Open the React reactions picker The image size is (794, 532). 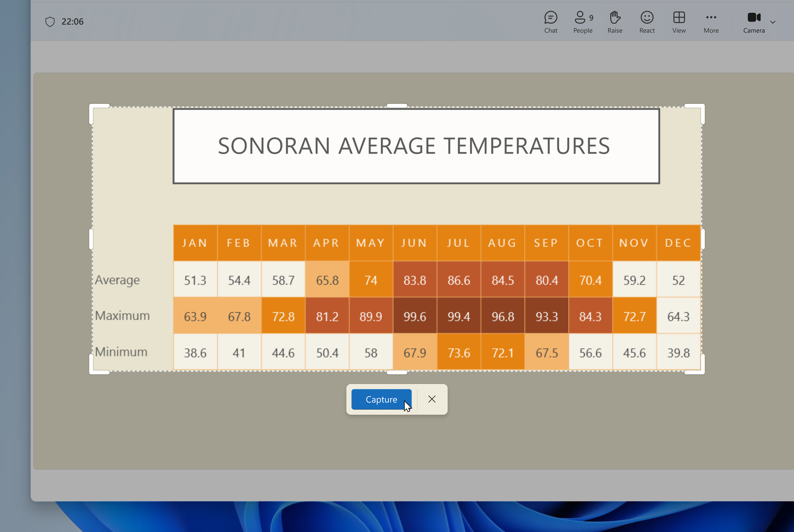pos(647,22)
